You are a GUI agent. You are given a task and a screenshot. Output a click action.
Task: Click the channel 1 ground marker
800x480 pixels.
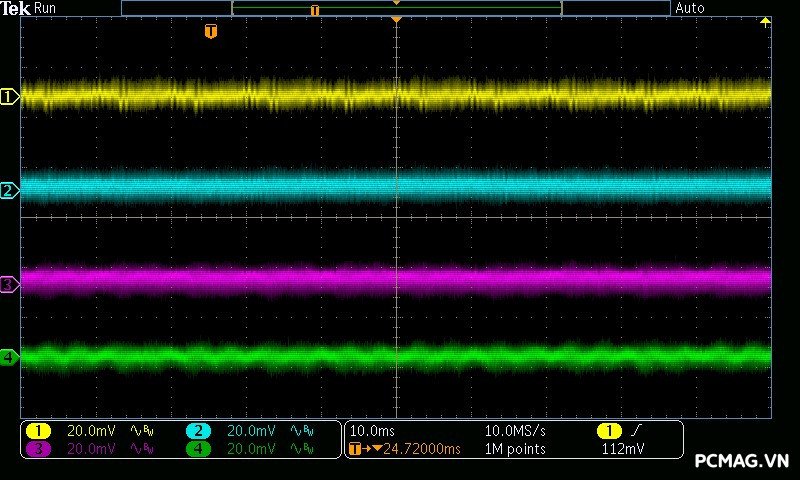[9, 97]
